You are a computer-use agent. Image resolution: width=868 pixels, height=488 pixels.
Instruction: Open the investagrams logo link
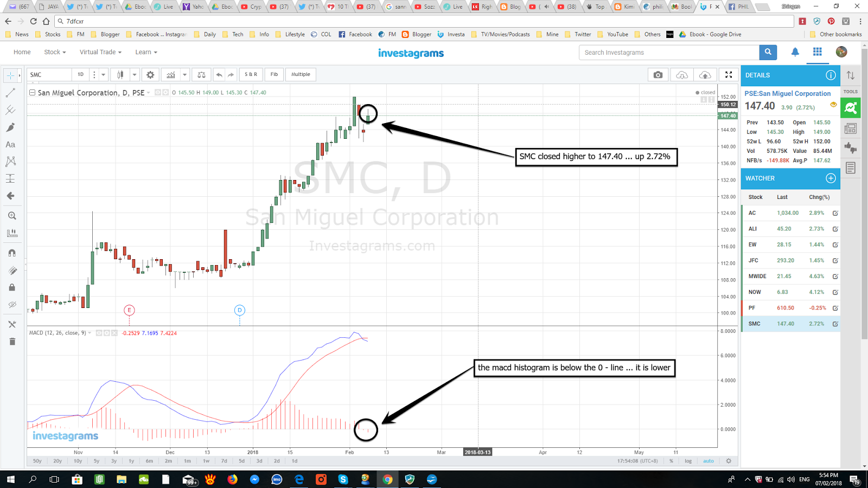(x=411, y=53)
